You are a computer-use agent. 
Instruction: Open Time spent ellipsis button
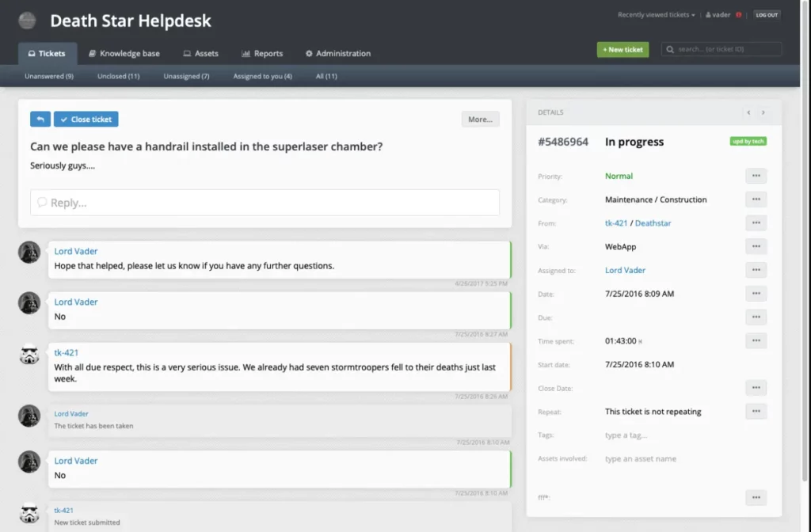756,340
